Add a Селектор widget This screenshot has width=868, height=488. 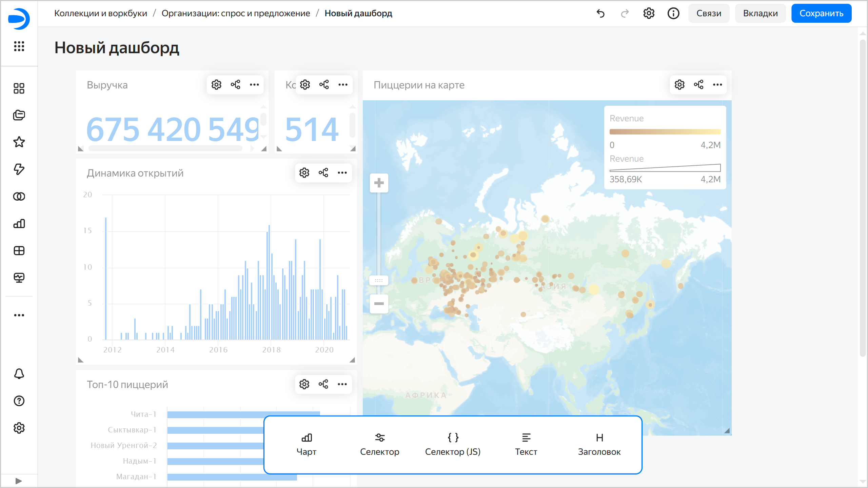tap(379, 444)
